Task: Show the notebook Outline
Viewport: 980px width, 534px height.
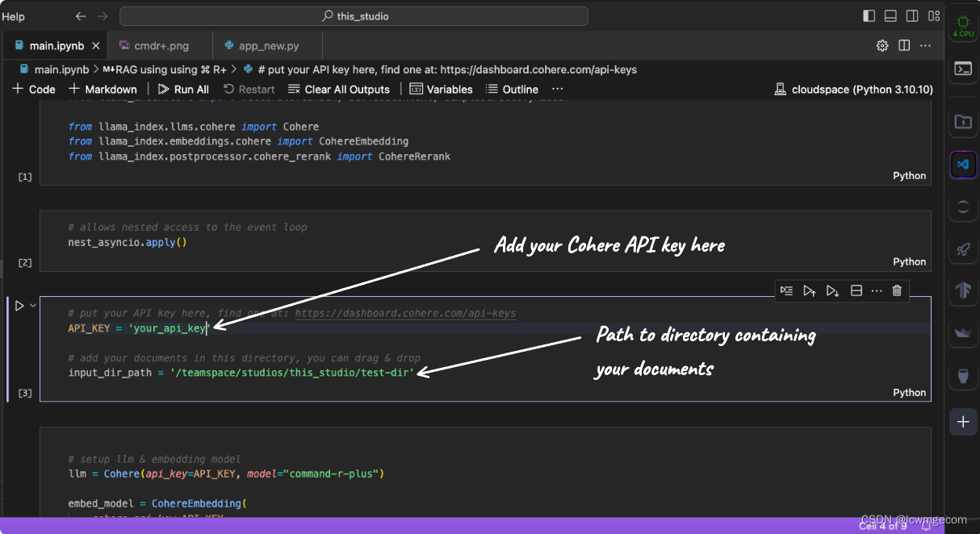Action: tap(512, 89)
